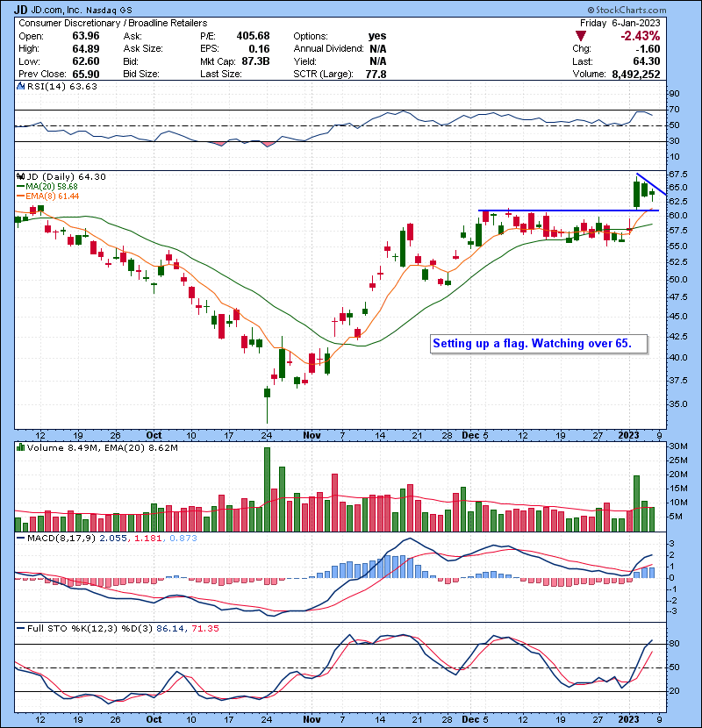Screen dimensions: 702x728
Task: Click the 'JD.com, Inc. Nasdaq GS' title
Action: click(82, 10)
